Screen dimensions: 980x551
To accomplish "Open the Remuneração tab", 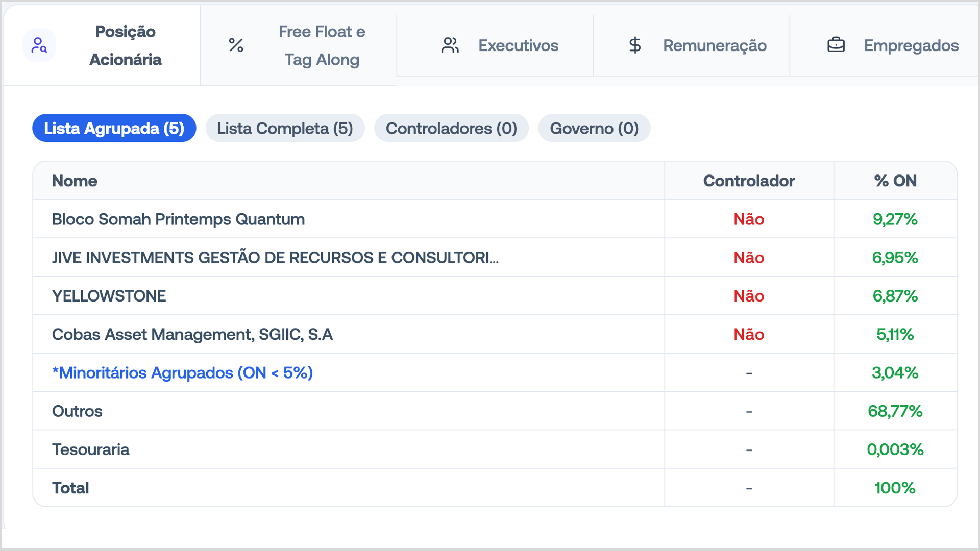I will click(x=692, y=45).
